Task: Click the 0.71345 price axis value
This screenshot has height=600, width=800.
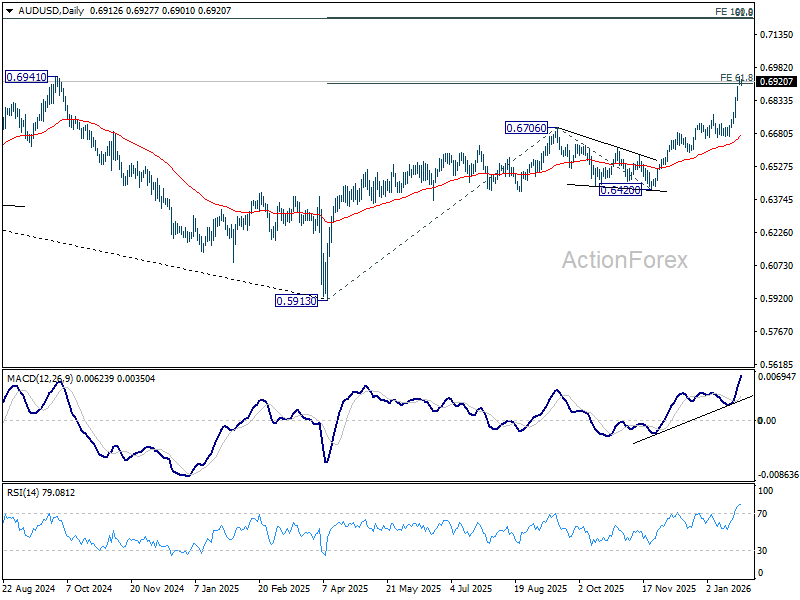Action: (776, 35)
